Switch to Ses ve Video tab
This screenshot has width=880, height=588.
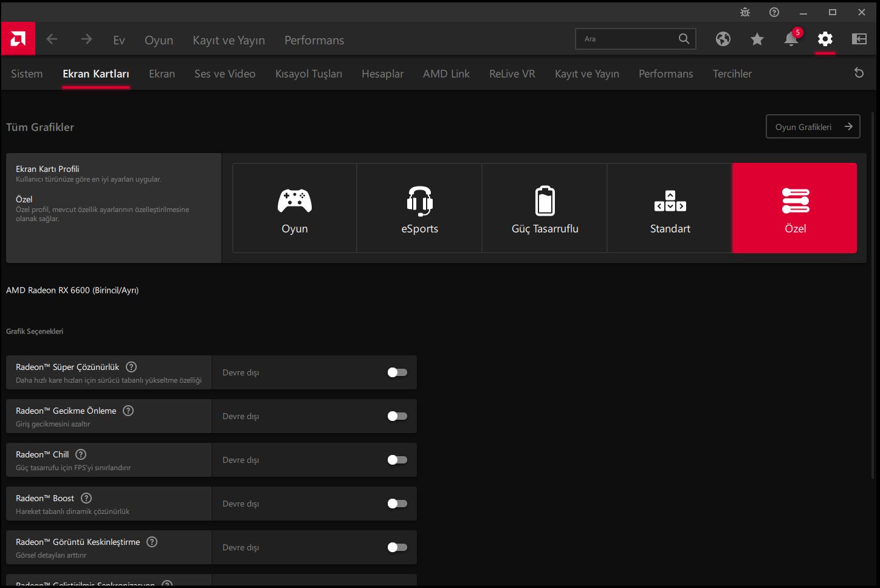(225, 73)
